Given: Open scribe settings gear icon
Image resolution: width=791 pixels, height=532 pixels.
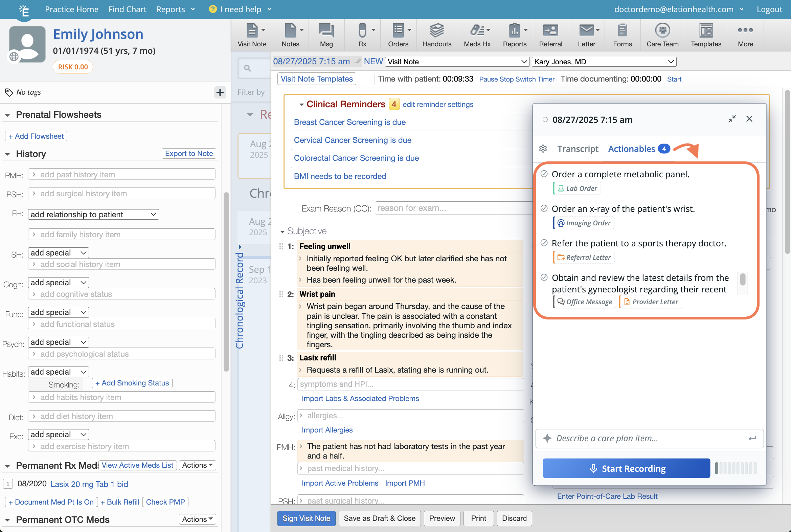Looking at the screenshot, I should 543,149.
